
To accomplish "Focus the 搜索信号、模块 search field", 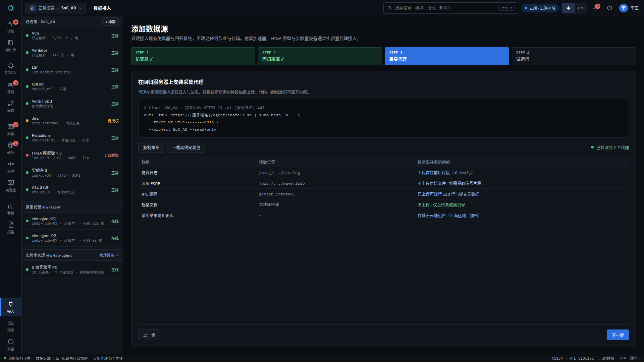I will pos(450,8).
